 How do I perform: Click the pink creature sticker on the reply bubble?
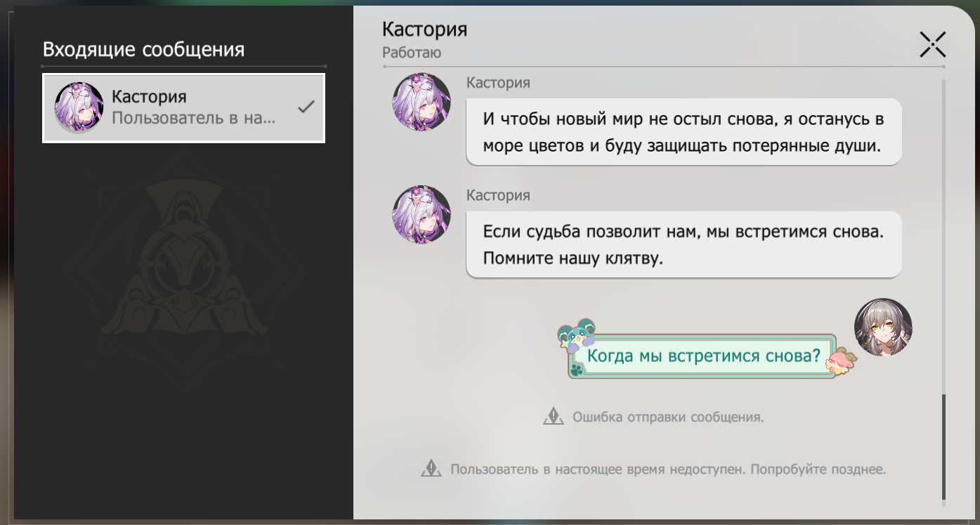coord(842,361)
